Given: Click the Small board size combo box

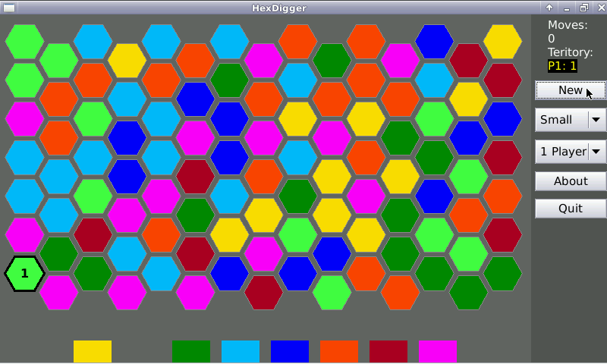Looking at the screenshot, I should [x=561, y=120].
